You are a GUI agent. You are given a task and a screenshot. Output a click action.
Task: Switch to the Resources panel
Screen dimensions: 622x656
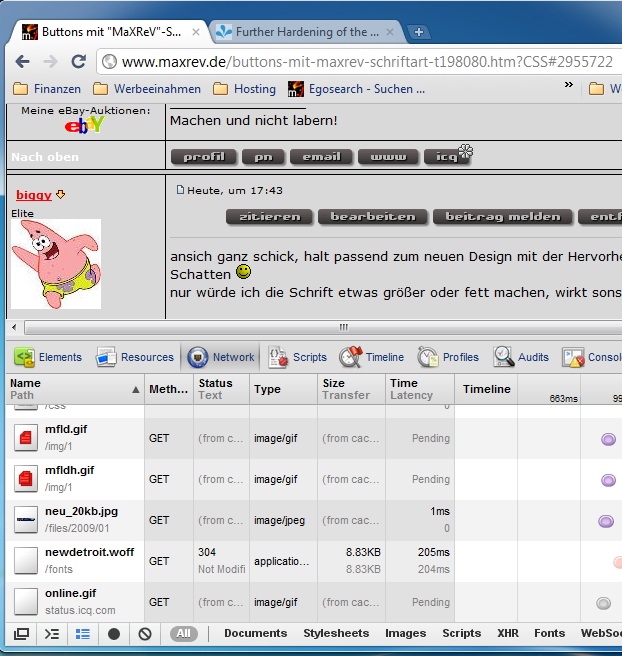click(135, 357)
